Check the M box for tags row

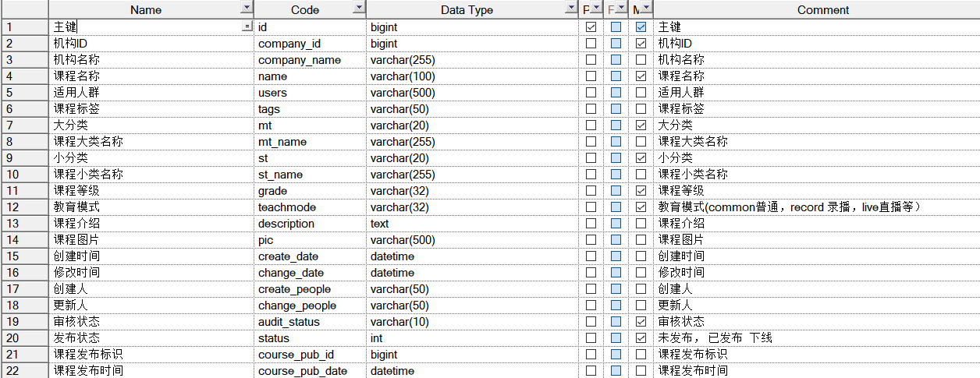click(641, 109)
